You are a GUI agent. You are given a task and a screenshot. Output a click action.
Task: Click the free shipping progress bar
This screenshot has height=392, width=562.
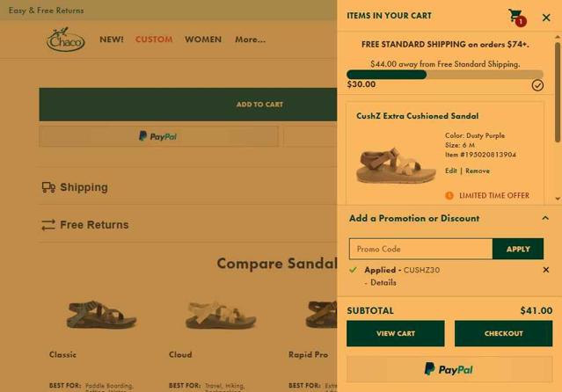445,75
